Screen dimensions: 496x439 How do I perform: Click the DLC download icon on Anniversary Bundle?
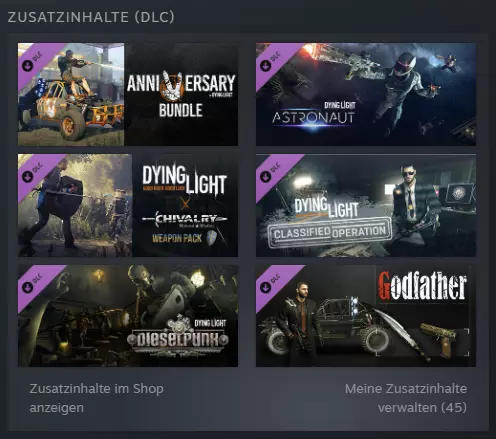tap(28, 66)
